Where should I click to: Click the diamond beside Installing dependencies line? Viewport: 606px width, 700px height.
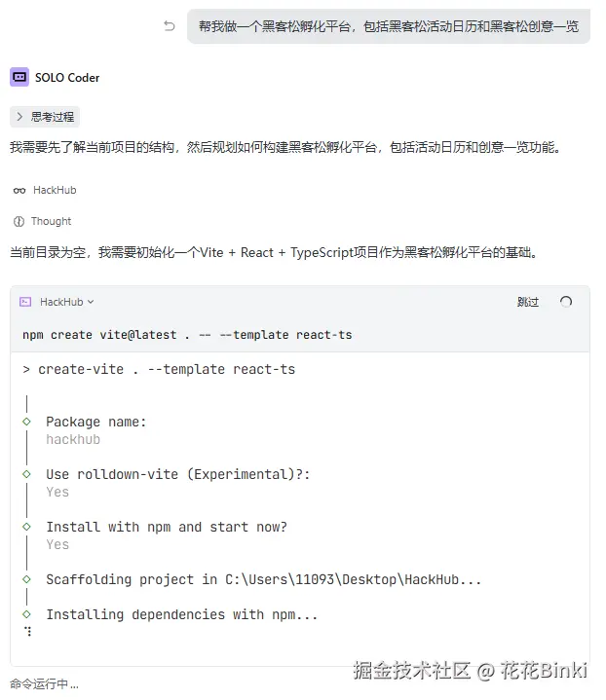point(27,614)
